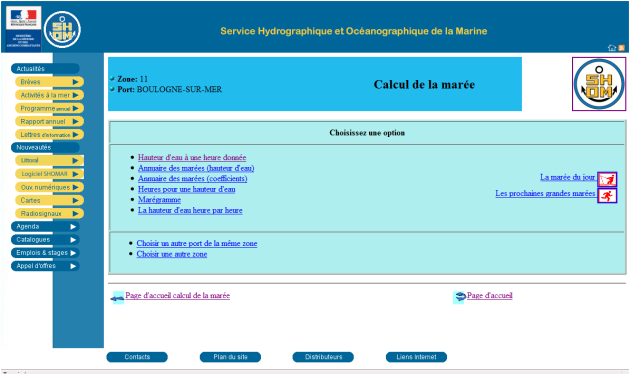Click the back arrow icon for calcul de la marée

click(x=118, y=298)
